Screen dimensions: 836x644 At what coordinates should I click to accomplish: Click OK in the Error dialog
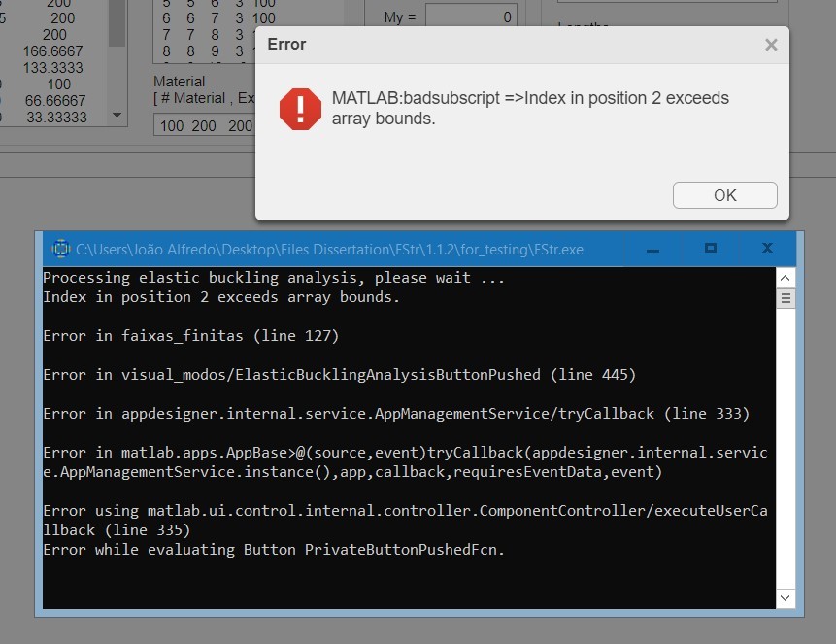pyautogui.click(x=724, y=195)
